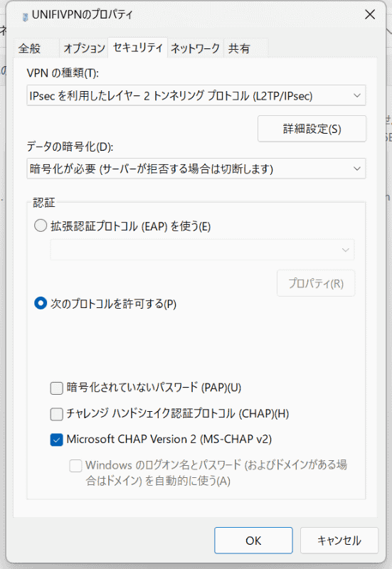Confirm with the OK button
This screenshot has height=569, width=392.
pyautogui.click(x=253, y=541)
